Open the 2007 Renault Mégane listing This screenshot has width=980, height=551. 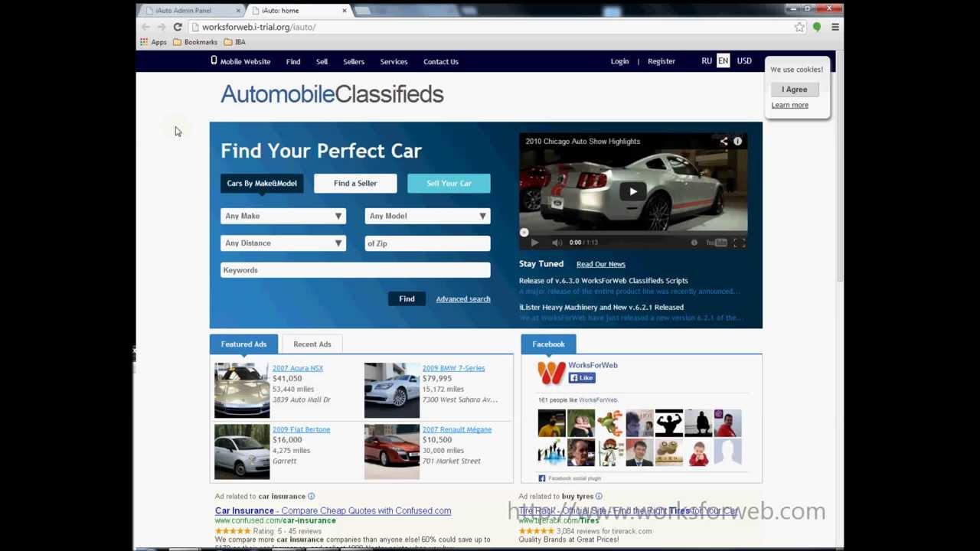(457, 429)
